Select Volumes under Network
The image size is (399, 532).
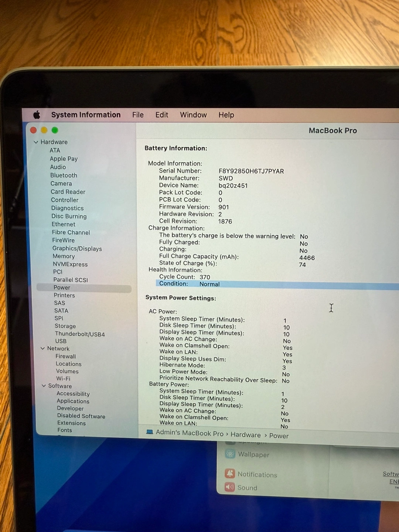coord(67,371)
